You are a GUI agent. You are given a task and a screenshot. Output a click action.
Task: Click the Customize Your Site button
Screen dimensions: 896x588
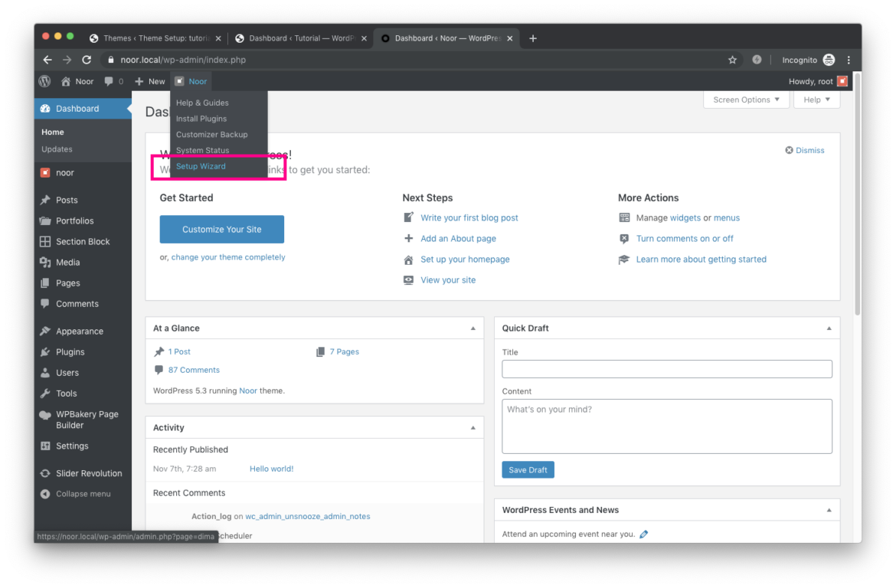pyautogui.click(x=221, y=229)
